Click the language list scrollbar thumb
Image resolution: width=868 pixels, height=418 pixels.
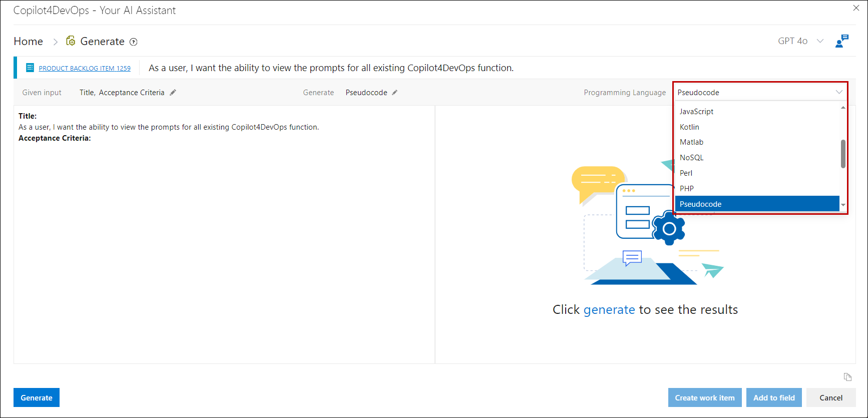(843, 154)
